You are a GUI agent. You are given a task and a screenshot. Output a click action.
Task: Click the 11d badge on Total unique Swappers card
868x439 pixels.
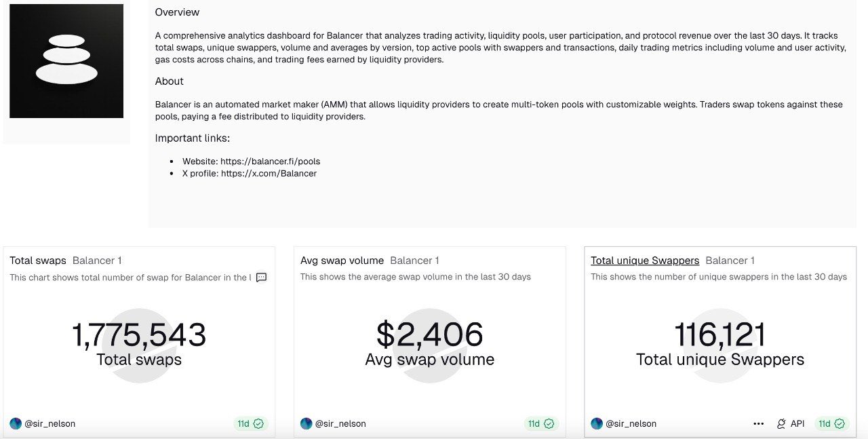pyautogui.click(x=831, y=423)
